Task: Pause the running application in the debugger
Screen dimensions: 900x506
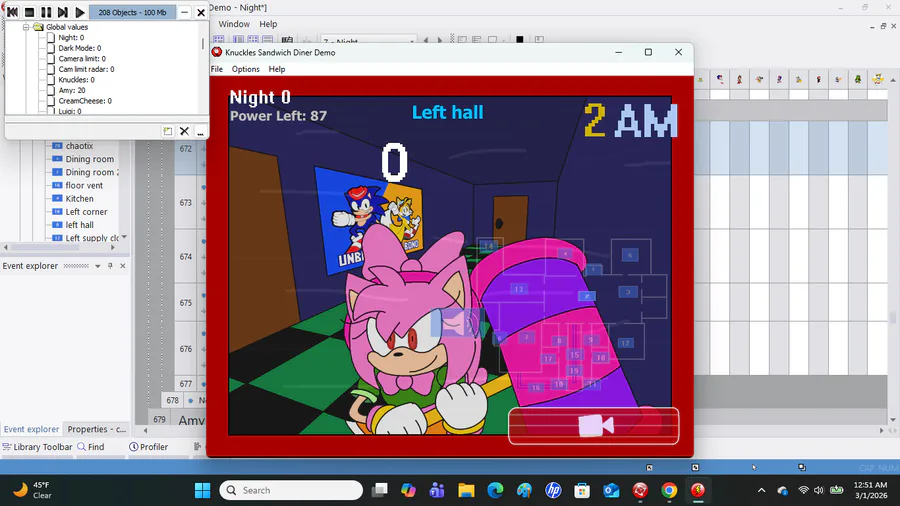Action: tap(46, 12)
